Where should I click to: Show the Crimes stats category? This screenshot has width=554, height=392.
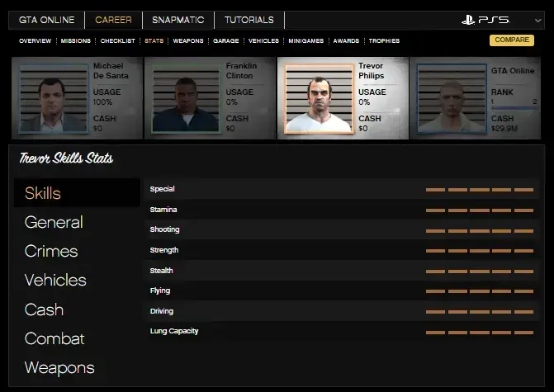coord(51,251)
